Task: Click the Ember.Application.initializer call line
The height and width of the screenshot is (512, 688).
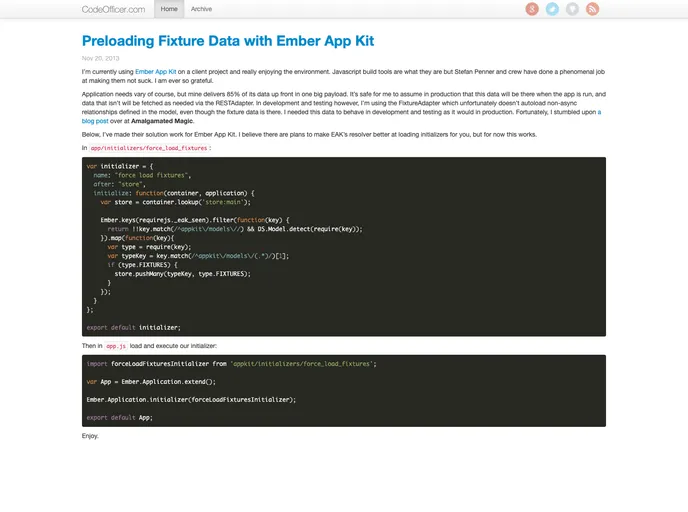Action: click(x=191, y=400)
